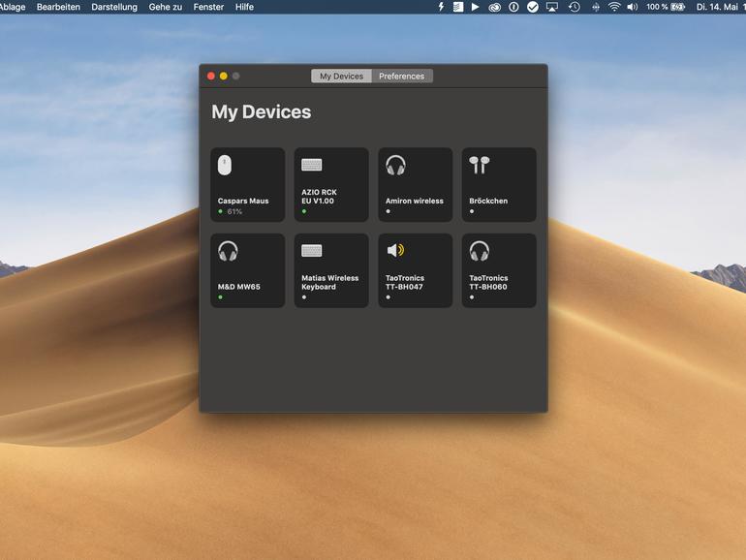Open the Preferences tab
Image resolution: width=746 pixels, height=560 pixels.
click(401, 77)
